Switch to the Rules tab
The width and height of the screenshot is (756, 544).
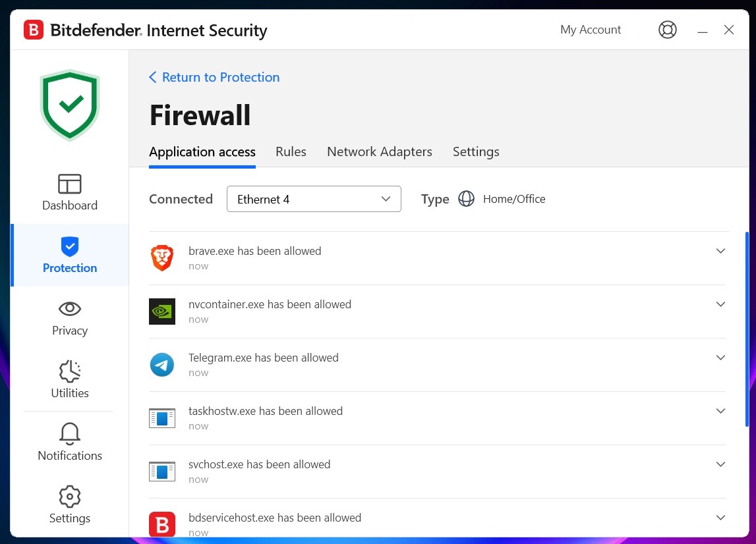pos(291,151)
